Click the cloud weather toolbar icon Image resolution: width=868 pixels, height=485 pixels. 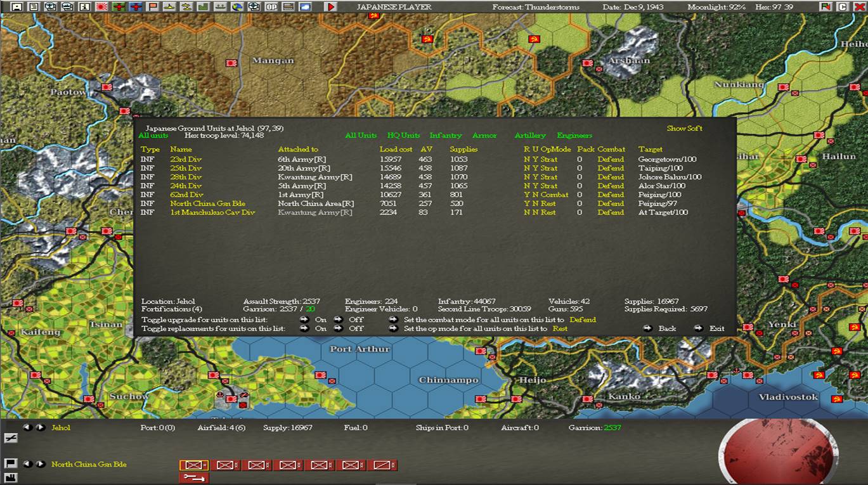(305, 7)
